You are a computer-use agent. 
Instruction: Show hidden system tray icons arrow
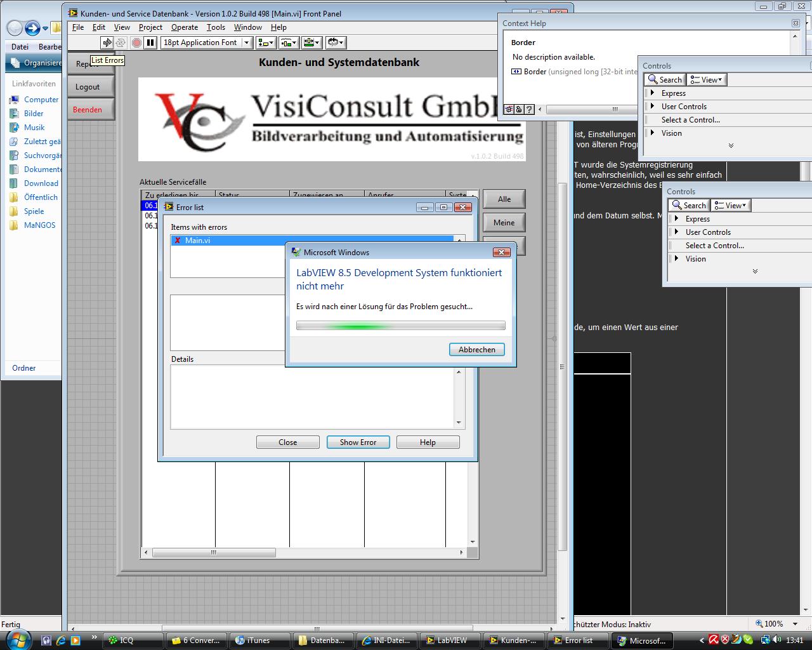(702, 640)
